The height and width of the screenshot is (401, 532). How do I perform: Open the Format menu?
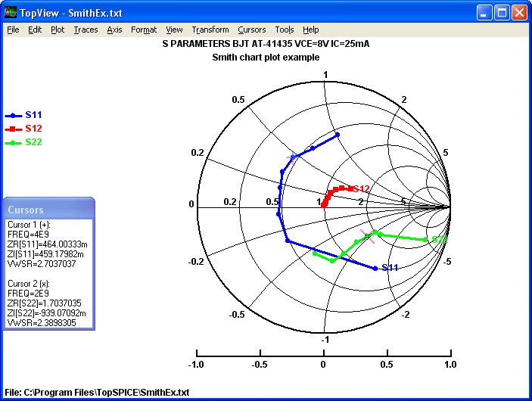144,30
